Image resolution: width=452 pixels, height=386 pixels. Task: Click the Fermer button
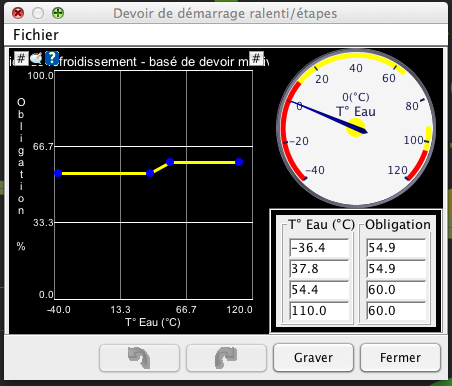point(400,358)
